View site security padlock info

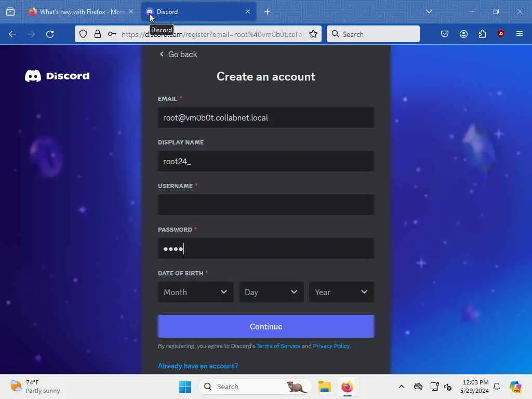pos(98,34)
